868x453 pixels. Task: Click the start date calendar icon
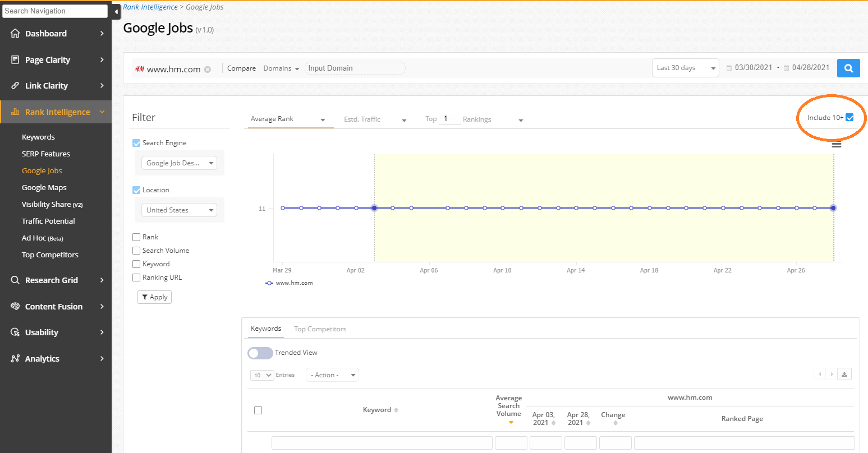coord(729,68)
